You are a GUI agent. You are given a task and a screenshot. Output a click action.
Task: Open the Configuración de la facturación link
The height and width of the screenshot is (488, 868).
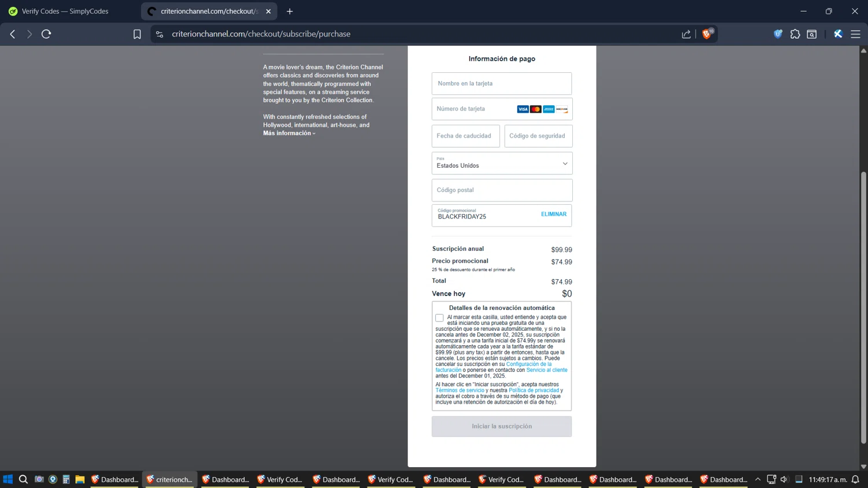(494, 367)
